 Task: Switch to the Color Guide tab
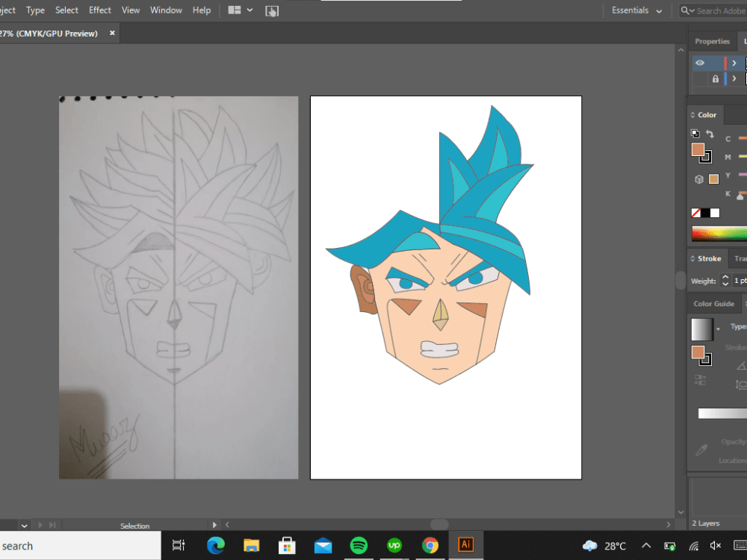713,304
